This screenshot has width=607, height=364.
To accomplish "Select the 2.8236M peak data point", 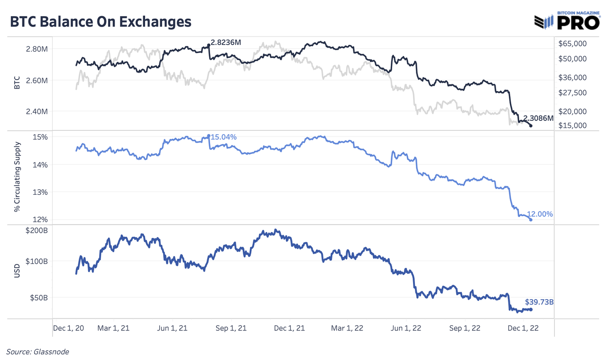I will 209,45.
